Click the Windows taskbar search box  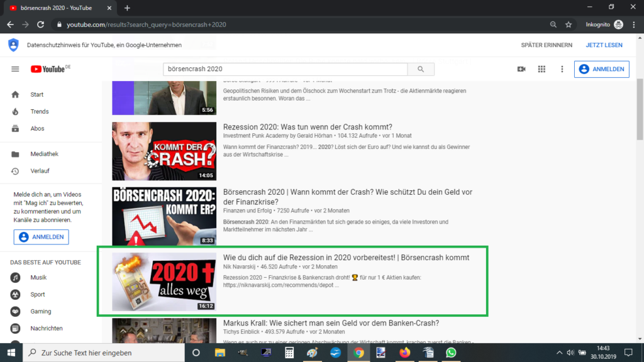(104, 353)
